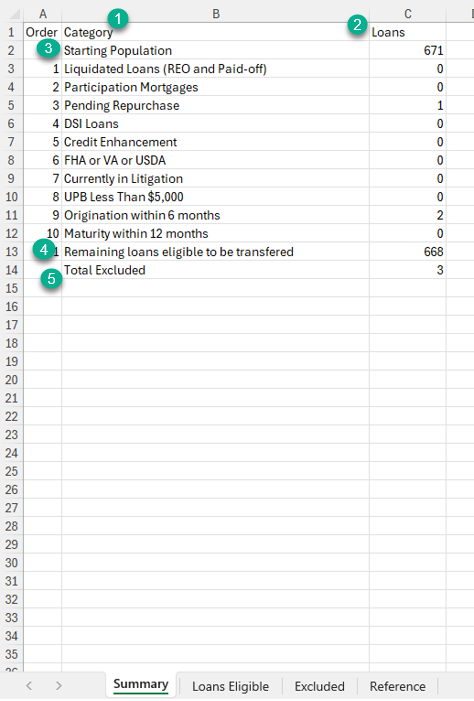474x701 pixels.
Task: Click green callout badge number 5
Action: tap(51, 278)
